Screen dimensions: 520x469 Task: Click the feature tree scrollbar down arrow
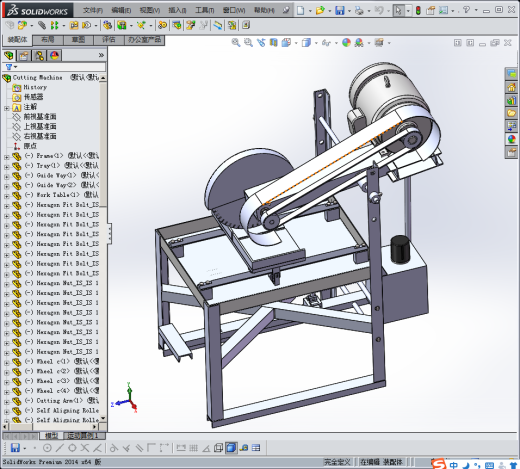pyautogui.click(x=103, y=418)
